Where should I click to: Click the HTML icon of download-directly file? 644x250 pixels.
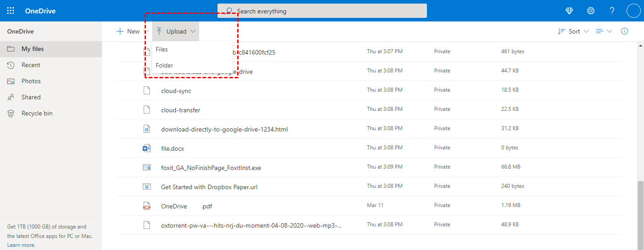[146, 129]
